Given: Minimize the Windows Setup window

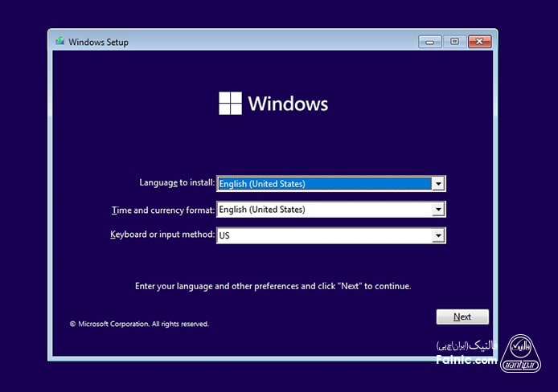Looking at the screenshot, I should [x=429, y=41].
